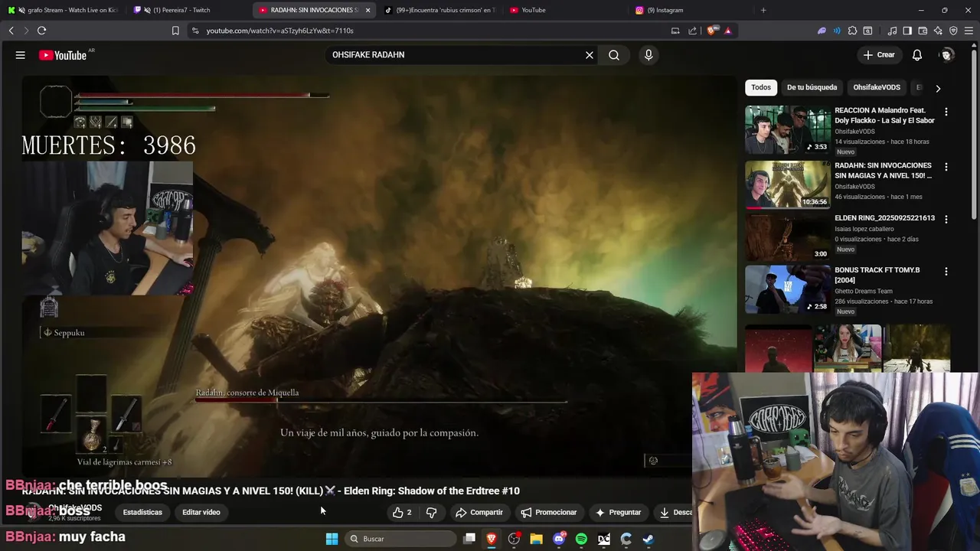Viewport: 980px width, 551px height.
Task: Run search with the magnifier button
Action: (x=614, y=55)
